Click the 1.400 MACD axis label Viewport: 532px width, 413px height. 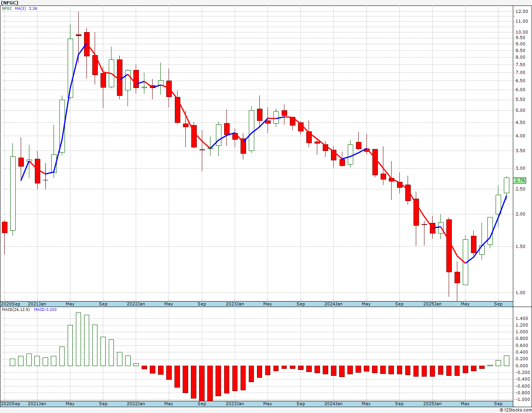coord(521,319)
